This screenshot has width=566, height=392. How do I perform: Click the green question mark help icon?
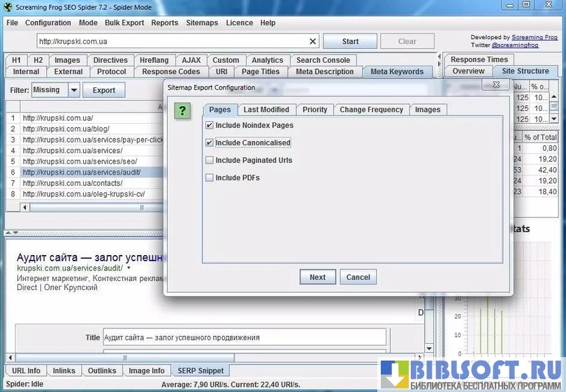click(x=182, y=110)
